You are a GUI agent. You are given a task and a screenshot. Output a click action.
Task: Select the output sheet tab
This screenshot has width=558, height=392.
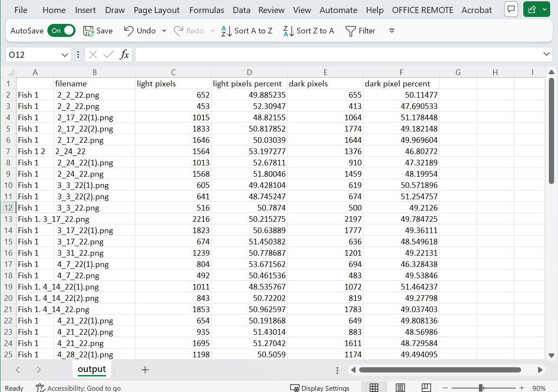click(x=92, y=369)
